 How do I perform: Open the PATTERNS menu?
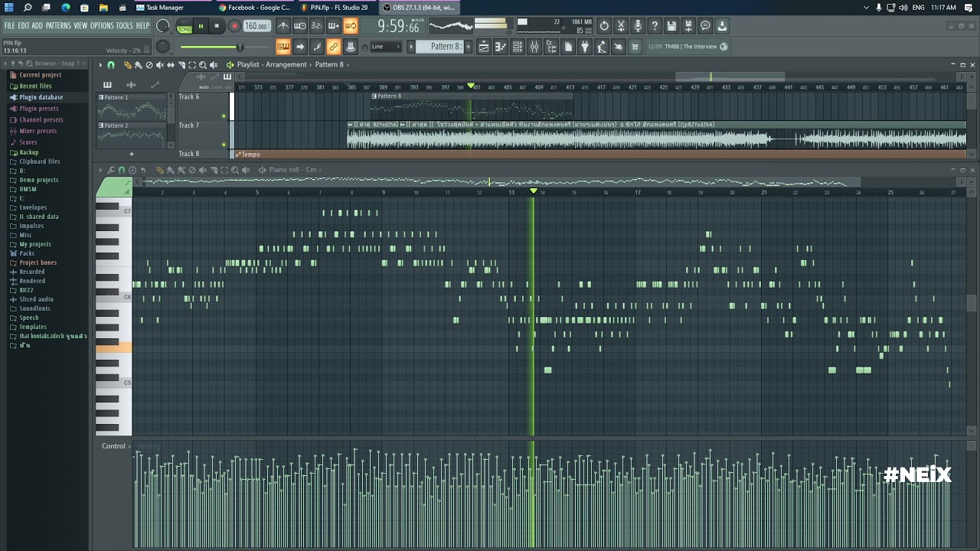[58, 26]
